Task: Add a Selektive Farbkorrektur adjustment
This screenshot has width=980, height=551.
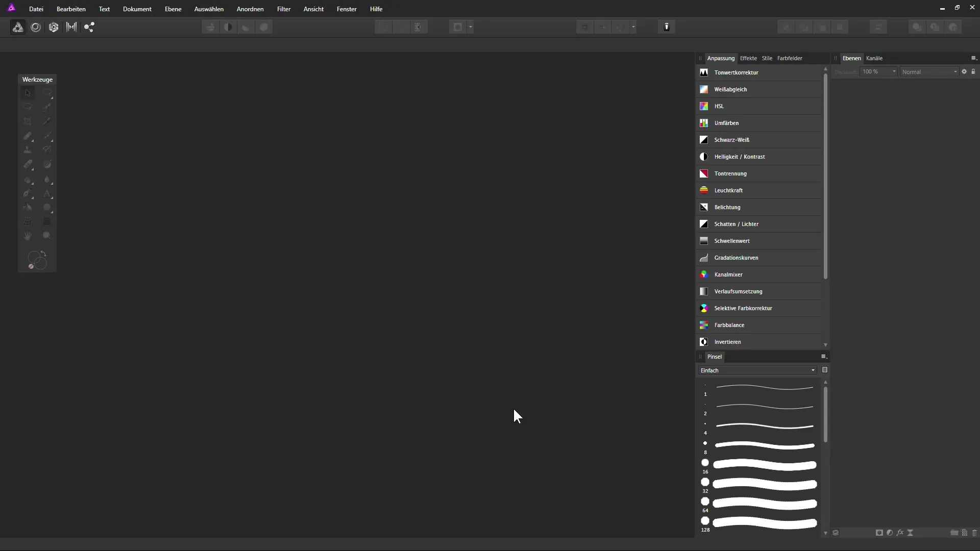Action: 758,308
